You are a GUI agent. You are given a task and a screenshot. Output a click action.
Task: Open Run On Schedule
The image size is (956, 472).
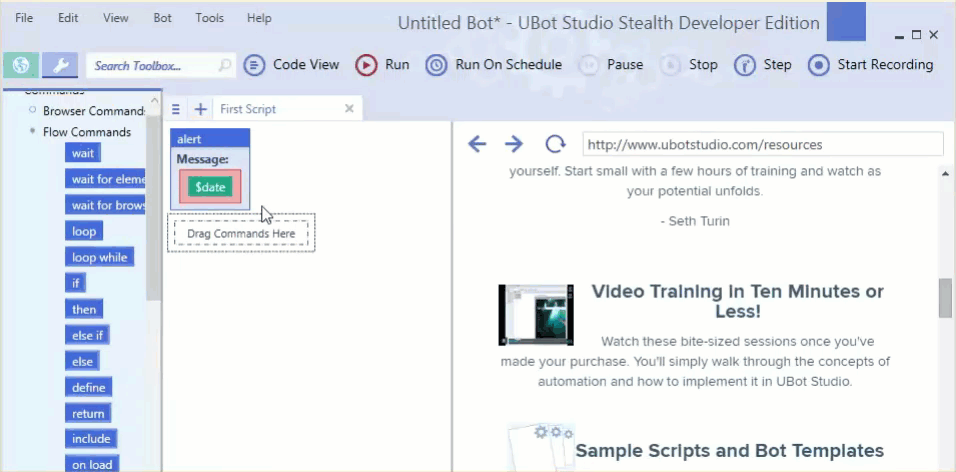tap(494, 65)
